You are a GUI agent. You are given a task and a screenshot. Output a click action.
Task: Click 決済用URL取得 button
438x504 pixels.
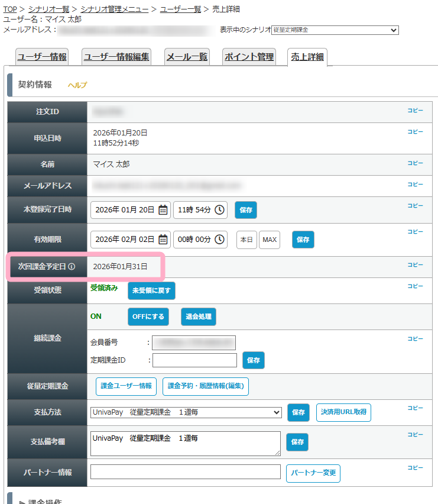343,412
